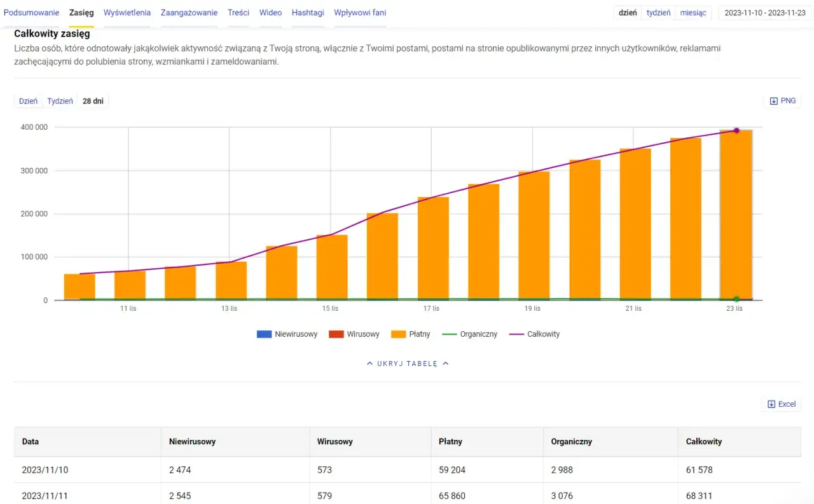This screenshot has height=504, width=814.
Task: Click right chevron beside Ukryj tabelę
Action: 445,364
